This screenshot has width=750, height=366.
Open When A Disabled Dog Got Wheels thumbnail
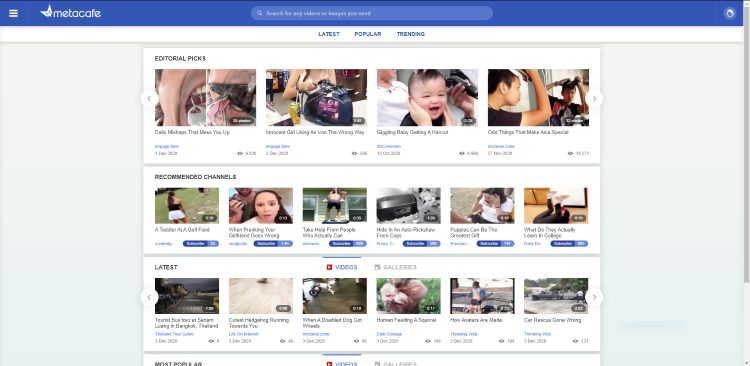click(335, 296)
